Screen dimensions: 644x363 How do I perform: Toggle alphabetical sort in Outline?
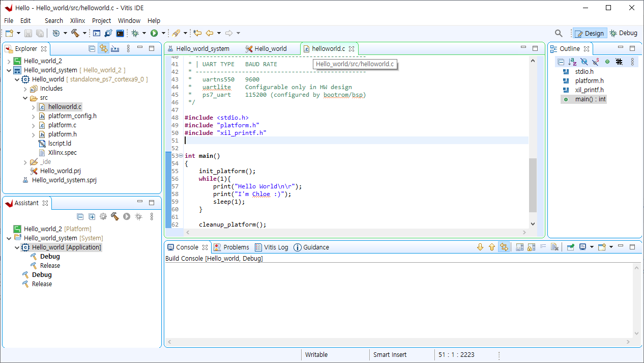point(572,62)
